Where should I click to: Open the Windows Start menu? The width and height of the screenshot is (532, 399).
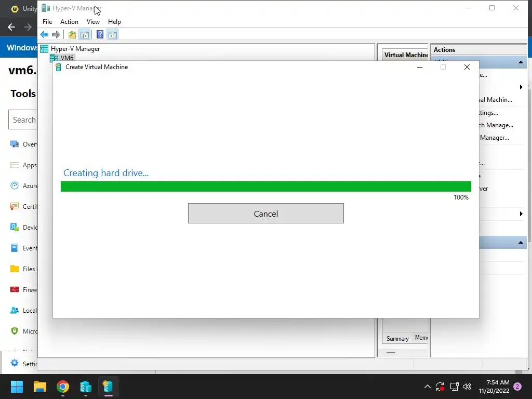(x=17, y=387)
